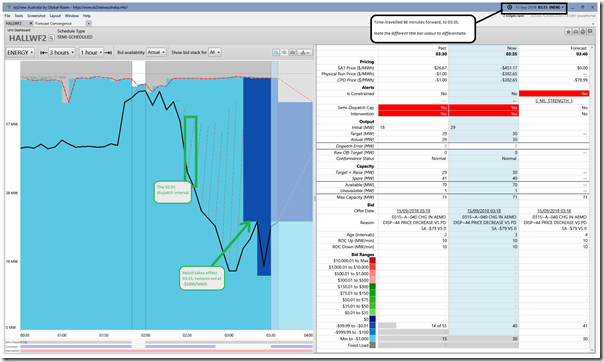This screenshot has height=362, width=604.
Task: Open the Screenshot menu
Action: click(36, 16)
